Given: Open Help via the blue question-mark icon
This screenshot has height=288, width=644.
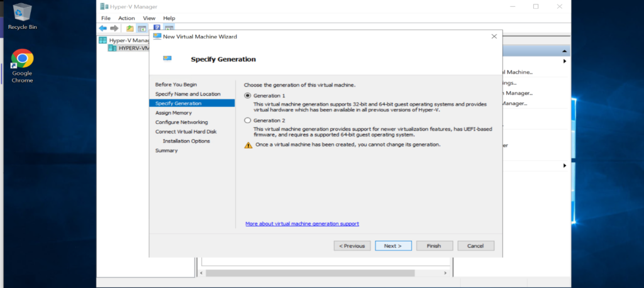Looking at the screenshot, I should click(x=157, y=28).
